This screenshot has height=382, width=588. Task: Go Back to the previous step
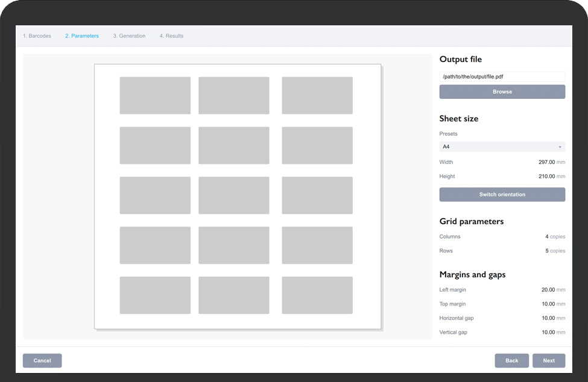pyautogui.click(x=511, y=361)
